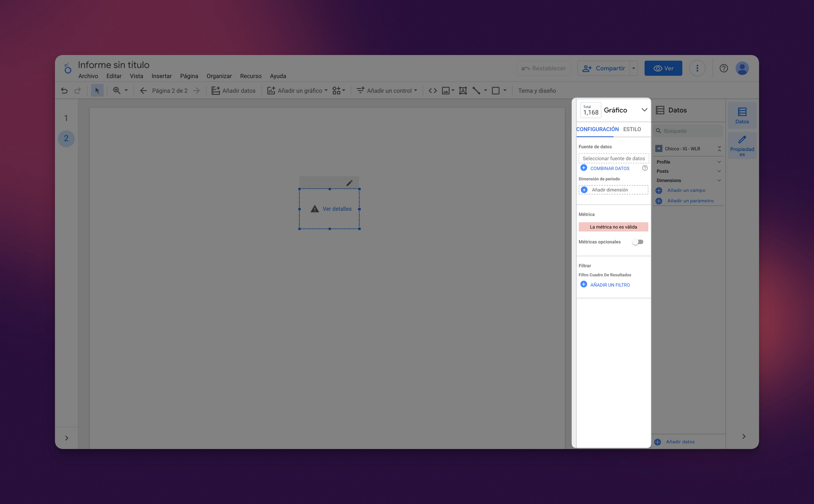This screenshot has height=504, width=814.
Task: Expand the Profile field group
Action: (719, 162)
